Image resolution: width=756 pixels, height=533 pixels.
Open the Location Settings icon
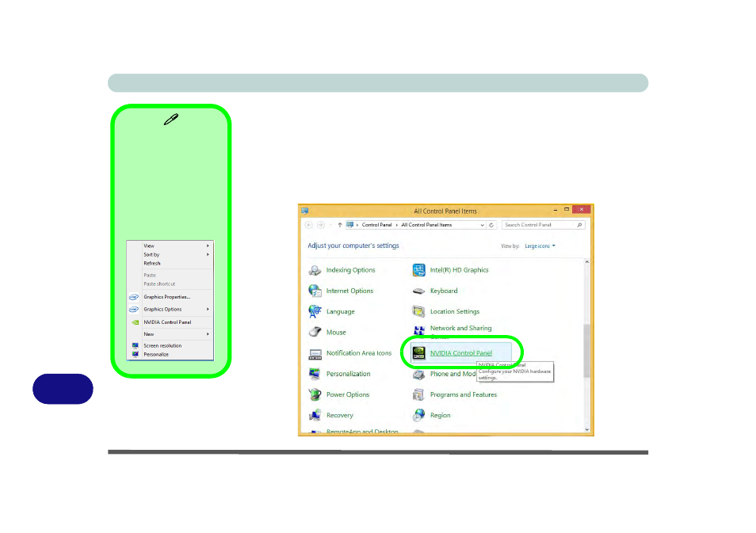pos(418,312)
